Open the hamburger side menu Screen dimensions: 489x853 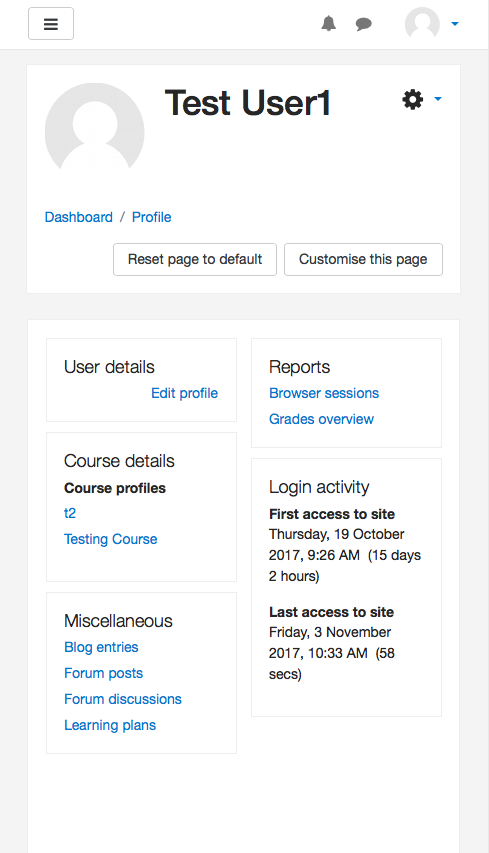(51, 24)
